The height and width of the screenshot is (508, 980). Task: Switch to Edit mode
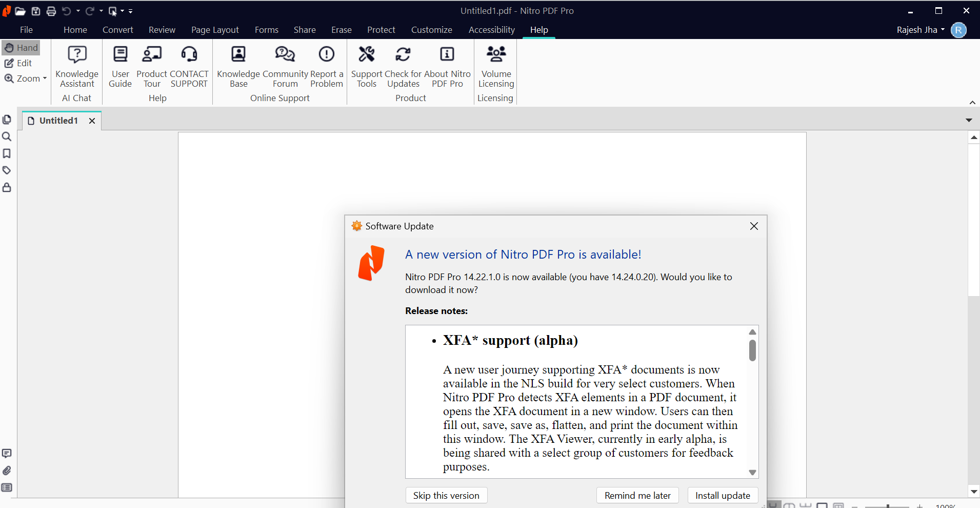[x=19, y=63]
